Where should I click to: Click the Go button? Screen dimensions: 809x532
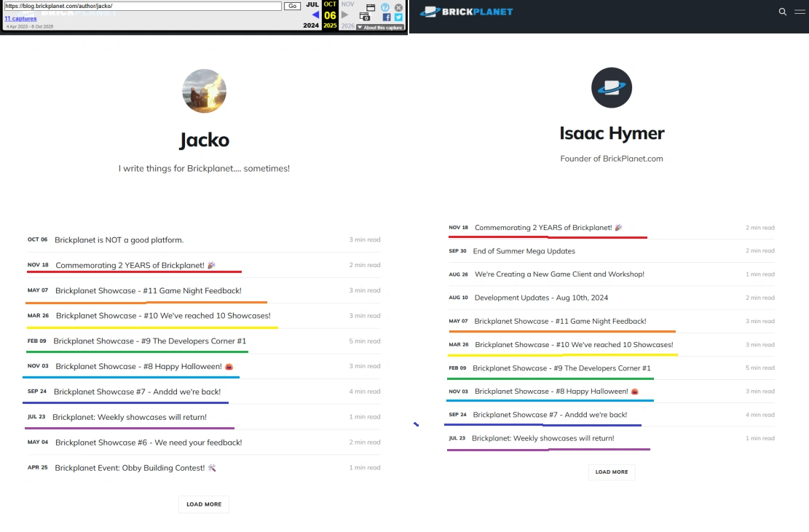[292, 6]
